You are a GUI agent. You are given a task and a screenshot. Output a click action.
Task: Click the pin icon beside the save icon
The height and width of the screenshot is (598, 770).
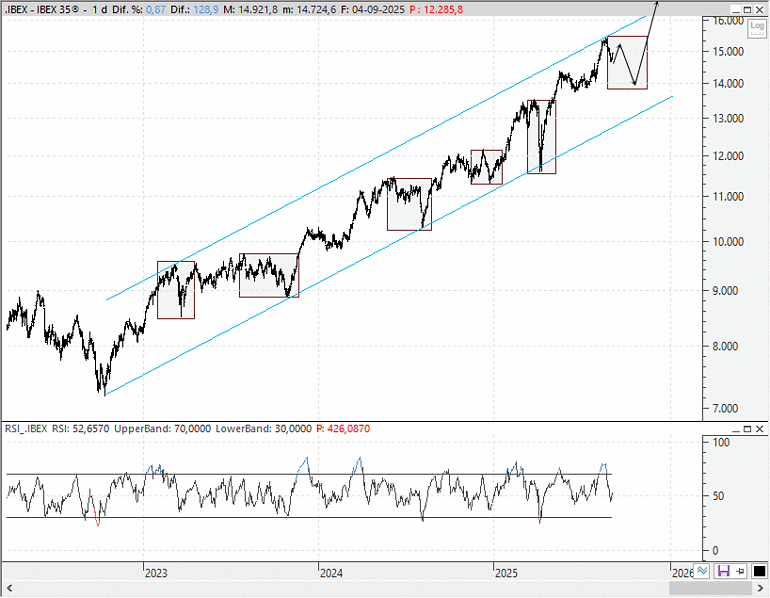[x=741, y=571]
